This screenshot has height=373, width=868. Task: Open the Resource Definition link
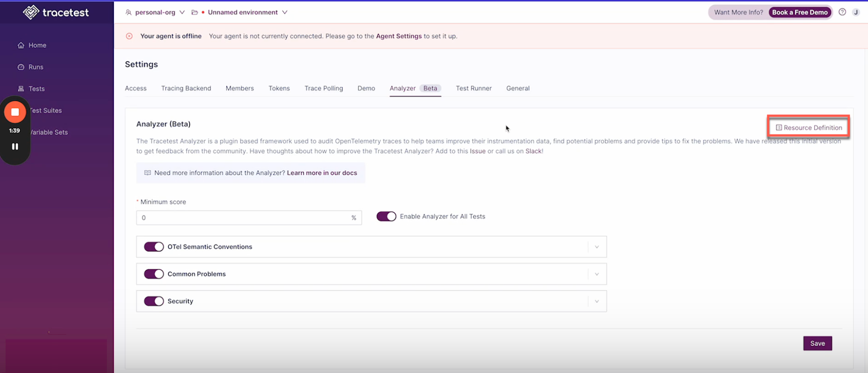click(809, 127)
